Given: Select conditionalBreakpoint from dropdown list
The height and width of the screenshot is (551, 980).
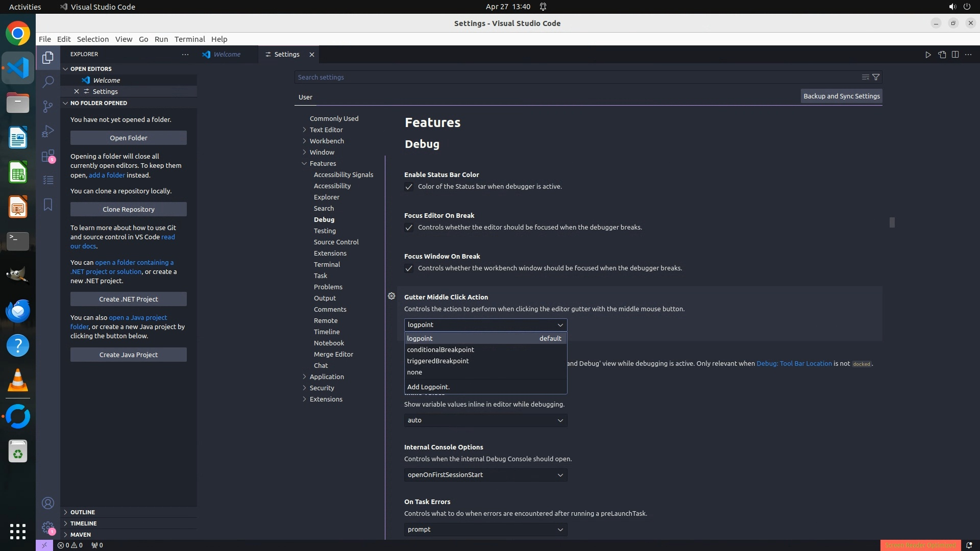Looking at the screenshot, I should (440, 349).
